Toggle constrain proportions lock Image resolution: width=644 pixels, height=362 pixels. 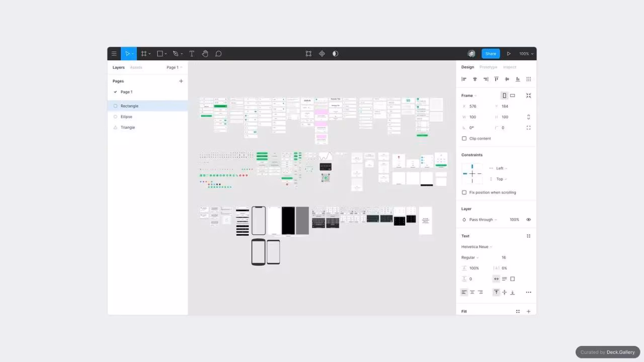pyautogui.click(x=528, y=117)
